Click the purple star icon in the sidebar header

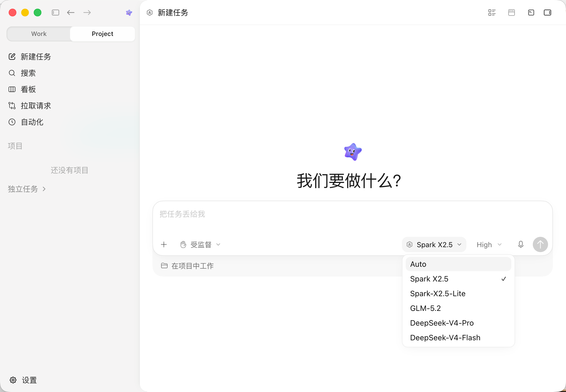click(129, 13)
